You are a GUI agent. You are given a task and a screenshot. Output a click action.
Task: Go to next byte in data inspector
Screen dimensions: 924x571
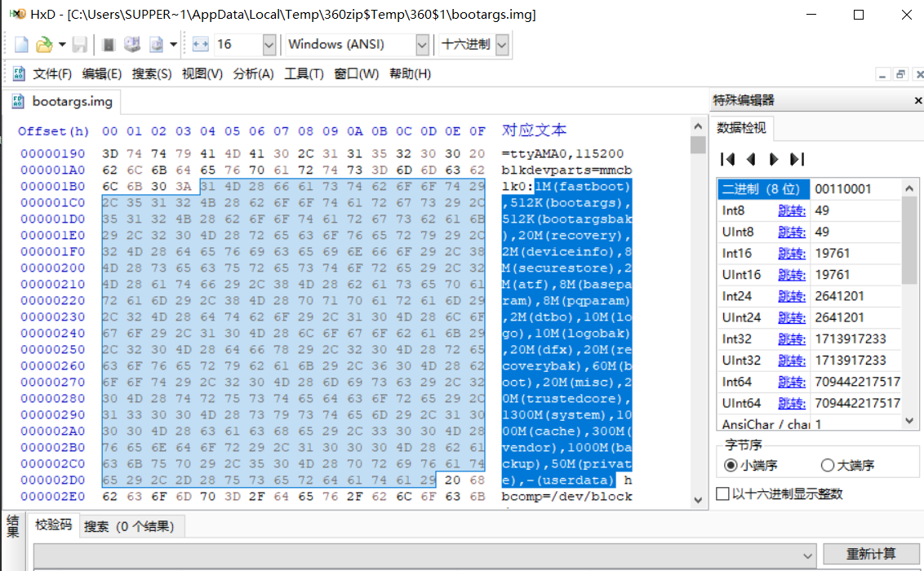pos(774,159)
